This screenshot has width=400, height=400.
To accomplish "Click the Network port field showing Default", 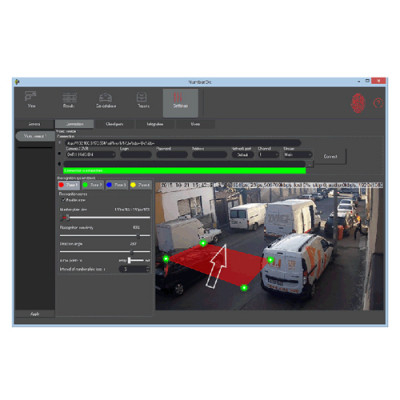I will pyautogui.click(x=243, y=155).
